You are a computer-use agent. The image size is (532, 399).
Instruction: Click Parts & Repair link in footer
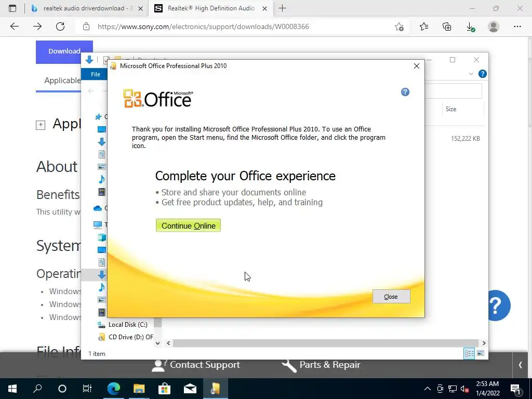pyautogui.click(x=321, y=365)
